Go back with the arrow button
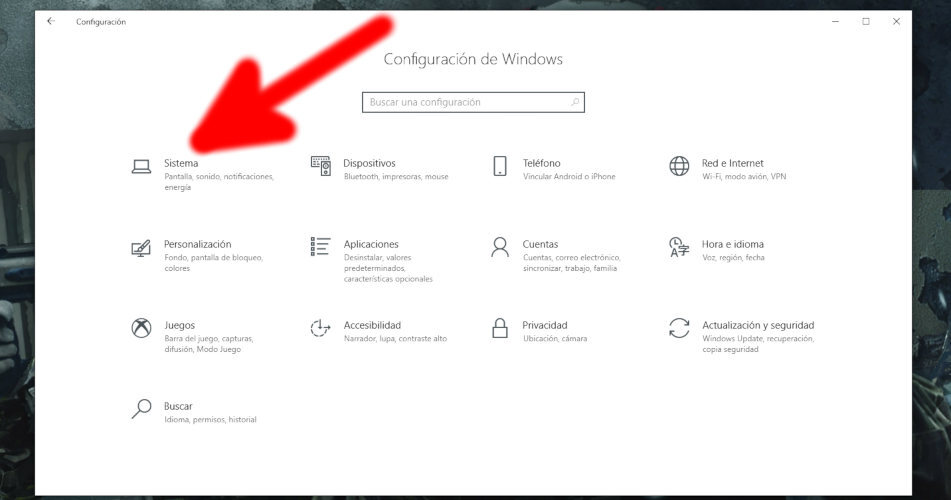This screenshot has width=951, height=500. click(51, 21)
